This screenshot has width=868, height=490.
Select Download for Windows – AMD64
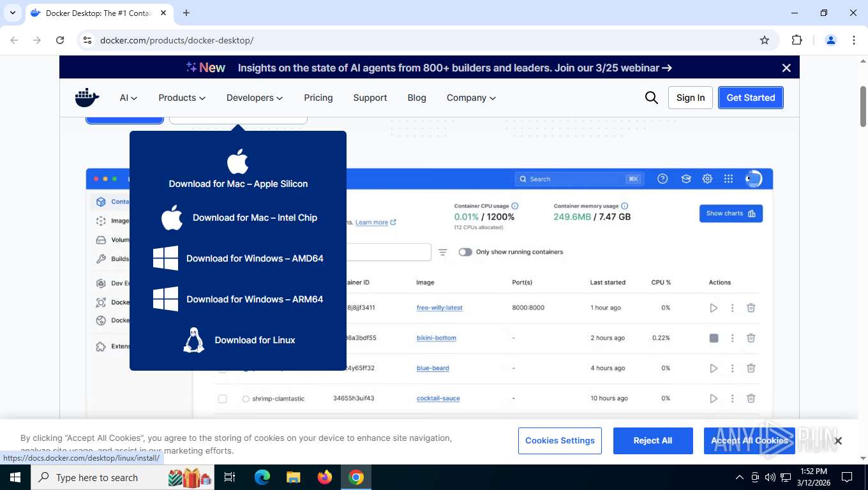[255, 258]
